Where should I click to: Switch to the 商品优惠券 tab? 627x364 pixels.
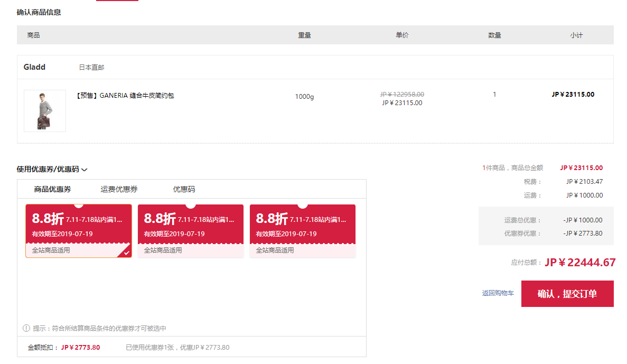coord(52,189)
